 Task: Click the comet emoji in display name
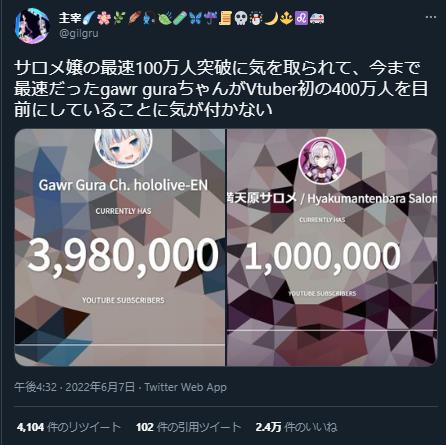89,18
